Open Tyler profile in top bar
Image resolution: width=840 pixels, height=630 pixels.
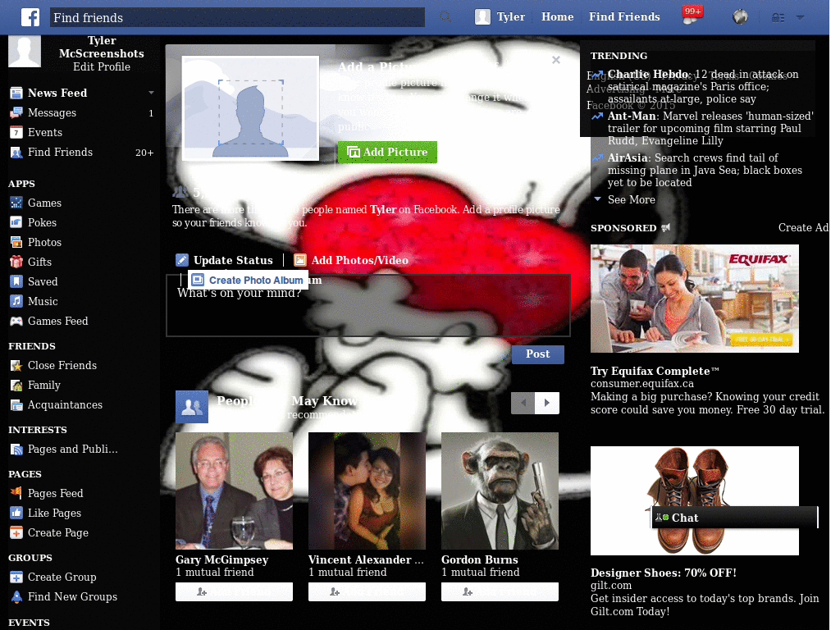(x=510, y=16)
